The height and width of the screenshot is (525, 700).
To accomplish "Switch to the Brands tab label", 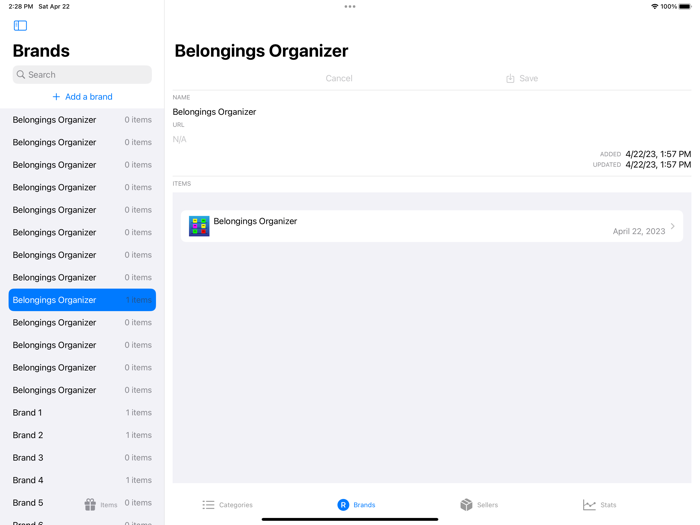I will pyautogui.click(x=364, y=504).
